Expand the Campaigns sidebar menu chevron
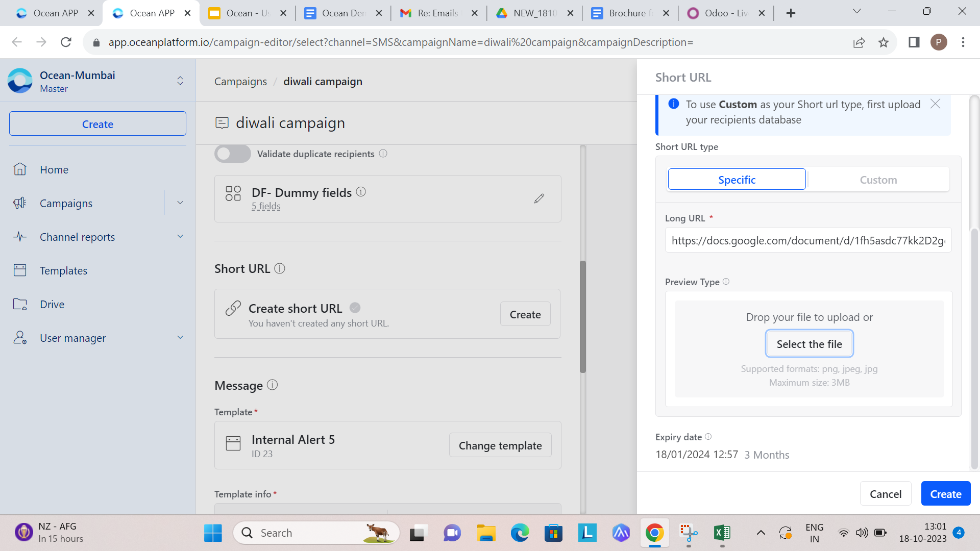 pos(180,203)
